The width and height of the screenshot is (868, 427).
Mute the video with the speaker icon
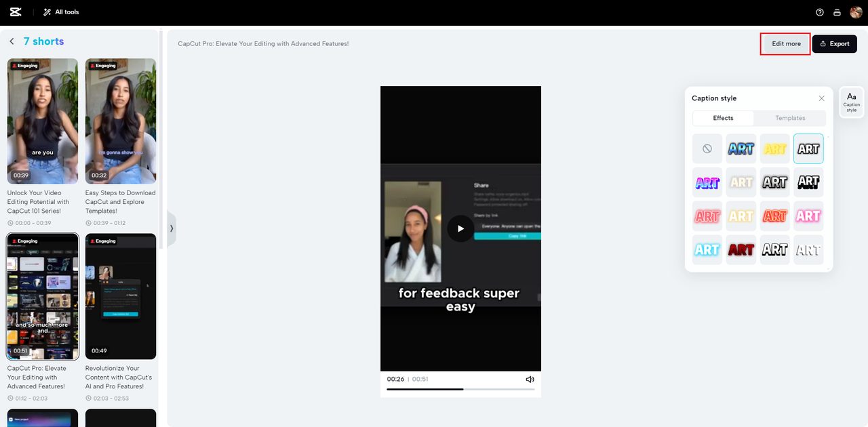coord(530,380)
